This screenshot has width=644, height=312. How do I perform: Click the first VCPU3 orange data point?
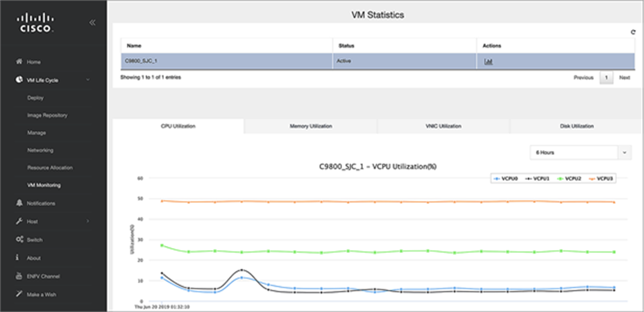point(162,201)
